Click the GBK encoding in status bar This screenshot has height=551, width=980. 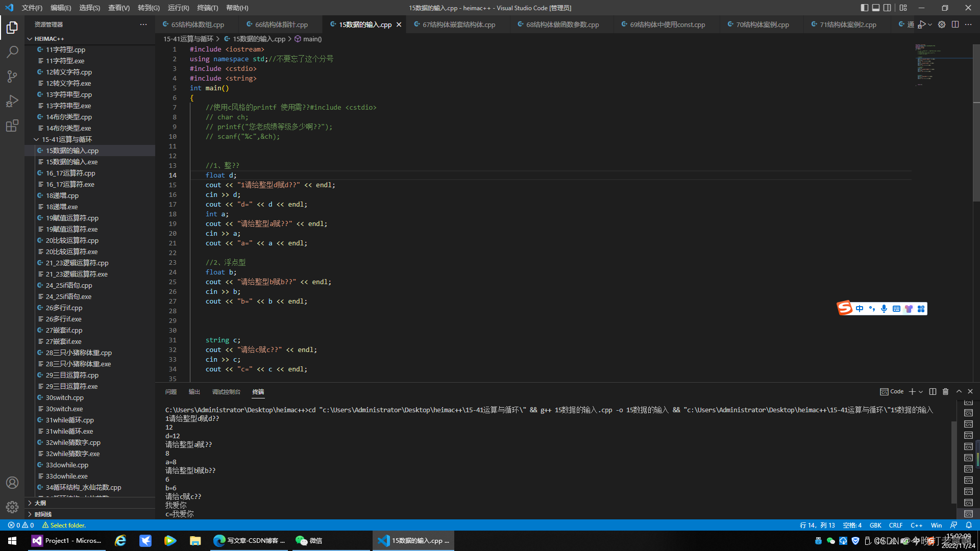[875, 525]
